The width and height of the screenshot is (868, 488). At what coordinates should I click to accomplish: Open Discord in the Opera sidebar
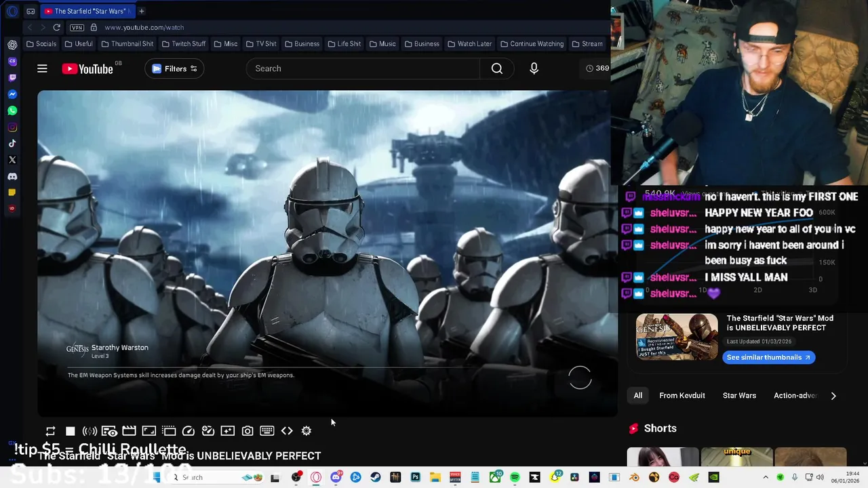point(12,176)
